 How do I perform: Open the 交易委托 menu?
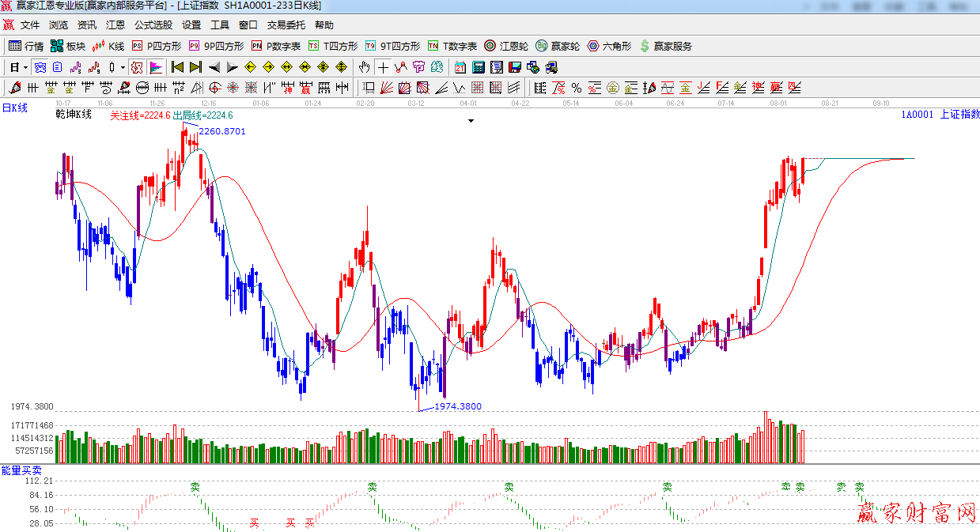[286, 25]
